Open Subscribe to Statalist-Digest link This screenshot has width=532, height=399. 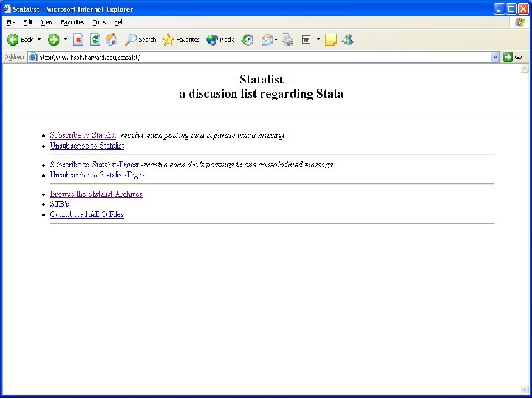point(95,165)
